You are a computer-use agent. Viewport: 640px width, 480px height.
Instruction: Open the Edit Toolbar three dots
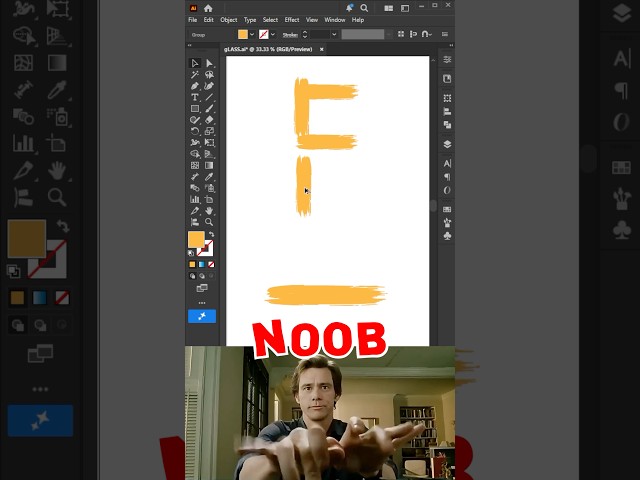[x=202, y=303]
